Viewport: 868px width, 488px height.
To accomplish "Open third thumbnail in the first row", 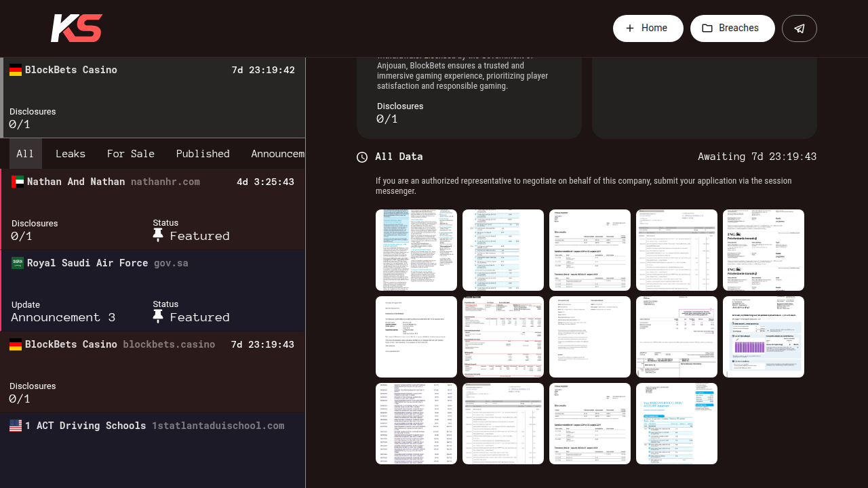I will pos(590,250).
